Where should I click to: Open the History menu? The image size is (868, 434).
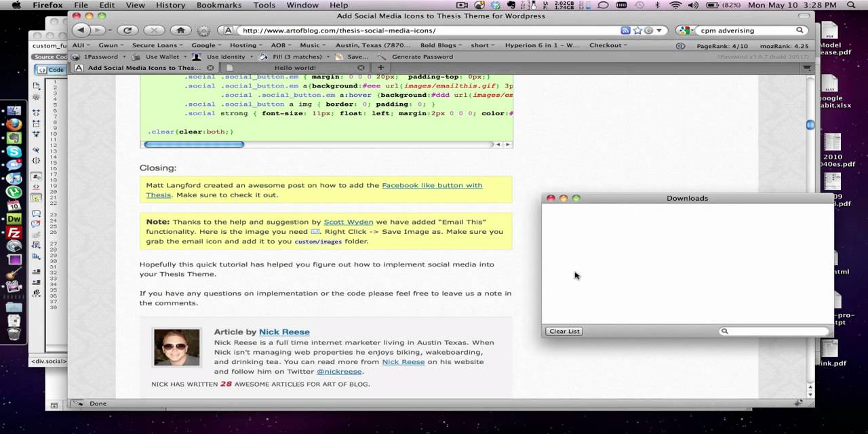(x=170, y=5)
